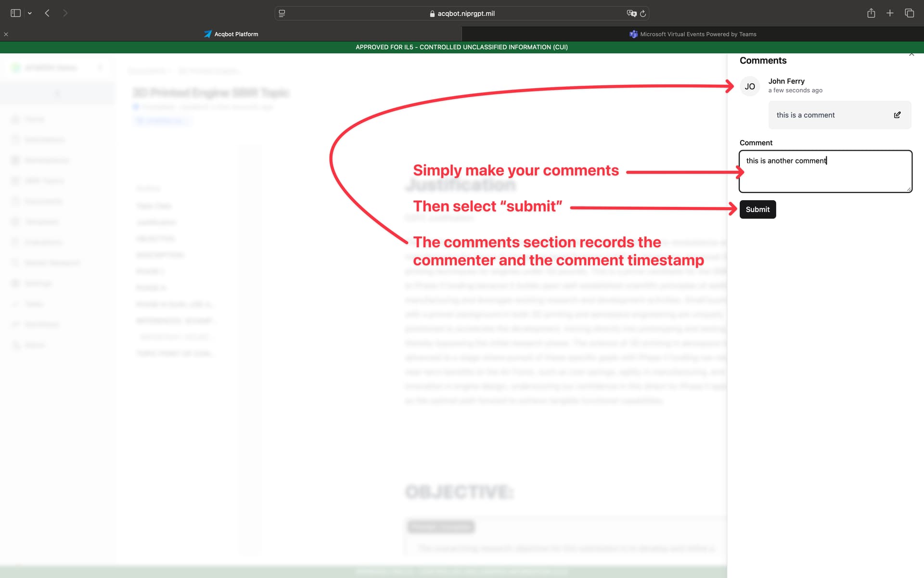
Task: Close the Acqbot Platform tab
Action: (6, 34)
